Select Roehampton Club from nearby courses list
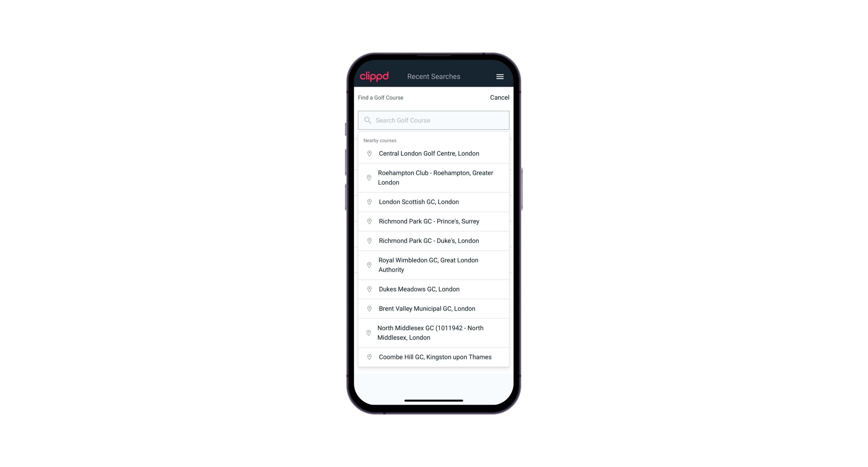Image resolution: width=868 pixels, height=467 pixels. point(434,178)
